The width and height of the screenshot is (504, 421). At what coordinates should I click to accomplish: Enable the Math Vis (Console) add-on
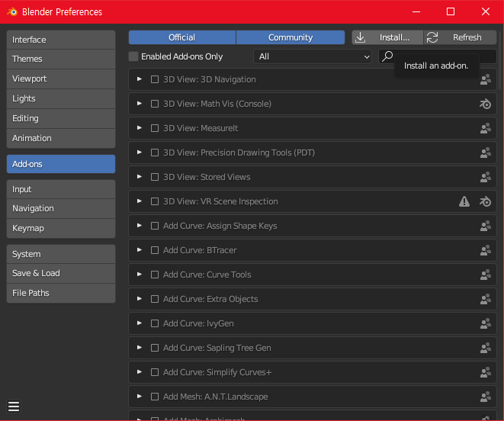click(155, 104)
